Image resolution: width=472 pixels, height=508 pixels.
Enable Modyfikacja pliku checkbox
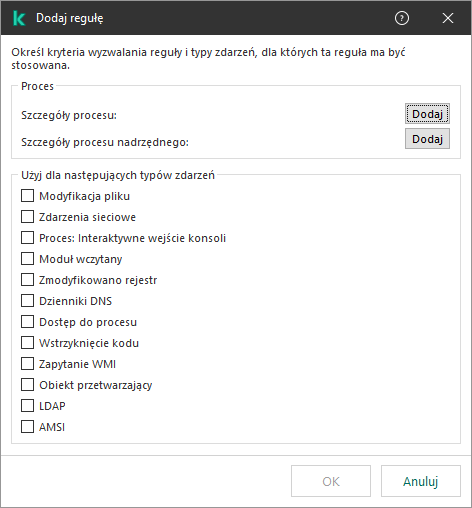click(27, 196)
